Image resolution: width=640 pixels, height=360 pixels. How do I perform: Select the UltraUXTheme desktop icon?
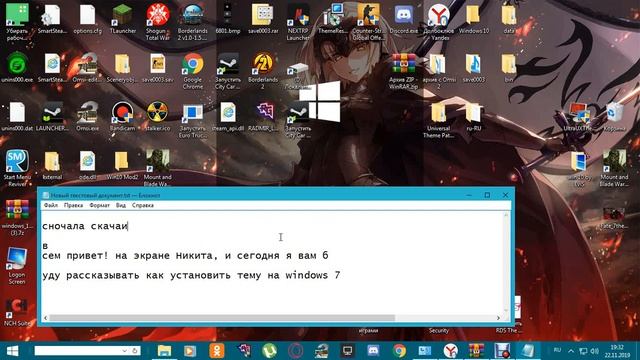coord(579,116)
